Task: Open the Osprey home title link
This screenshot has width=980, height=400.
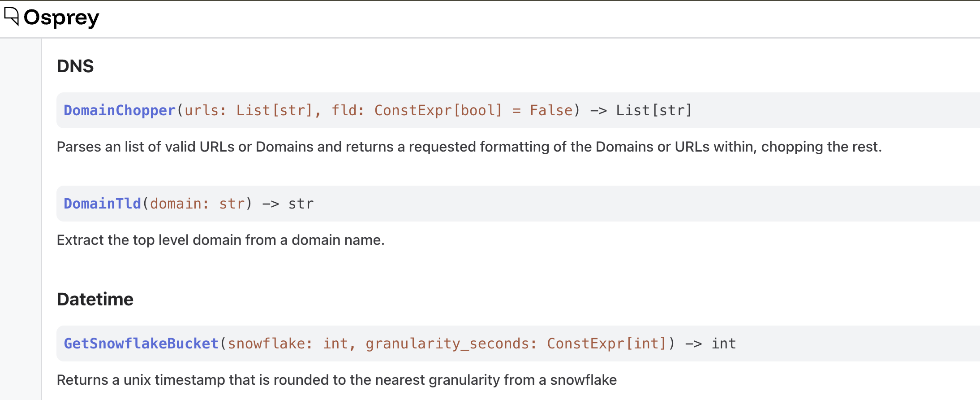Action: [x=61, y=18]
